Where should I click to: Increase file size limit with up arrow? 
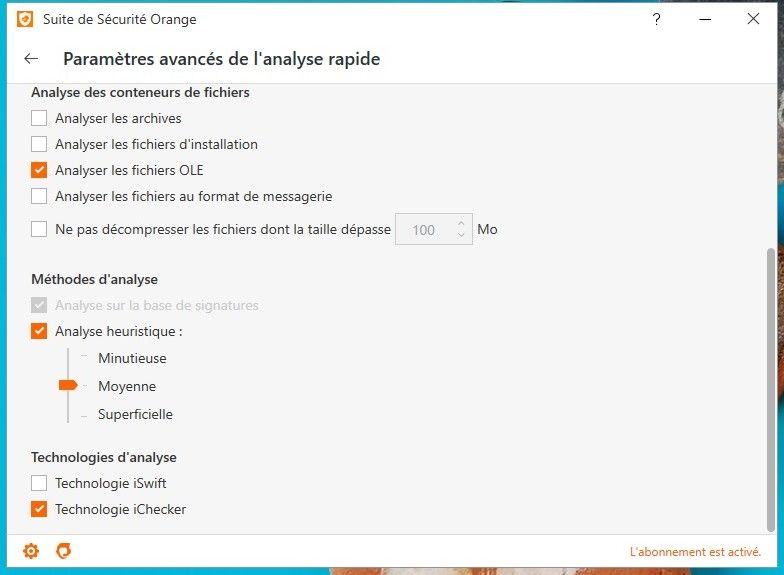(461, 224)
